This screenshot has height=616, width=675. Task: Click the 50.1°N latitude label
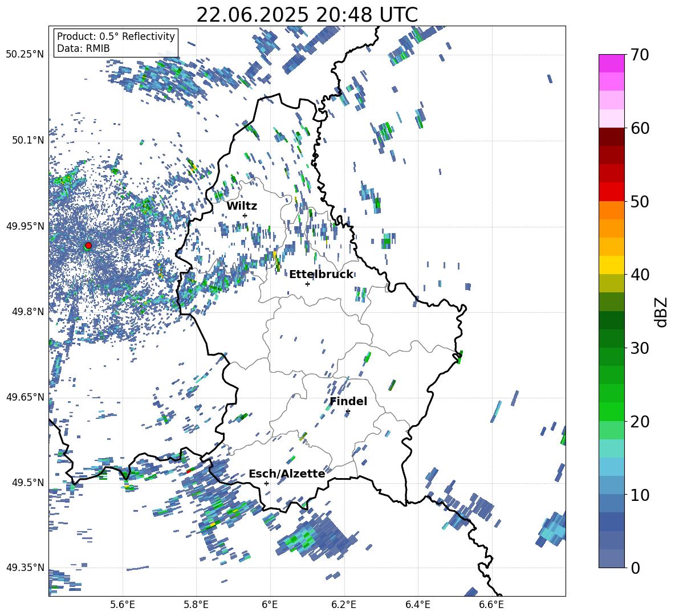point(27,140)
